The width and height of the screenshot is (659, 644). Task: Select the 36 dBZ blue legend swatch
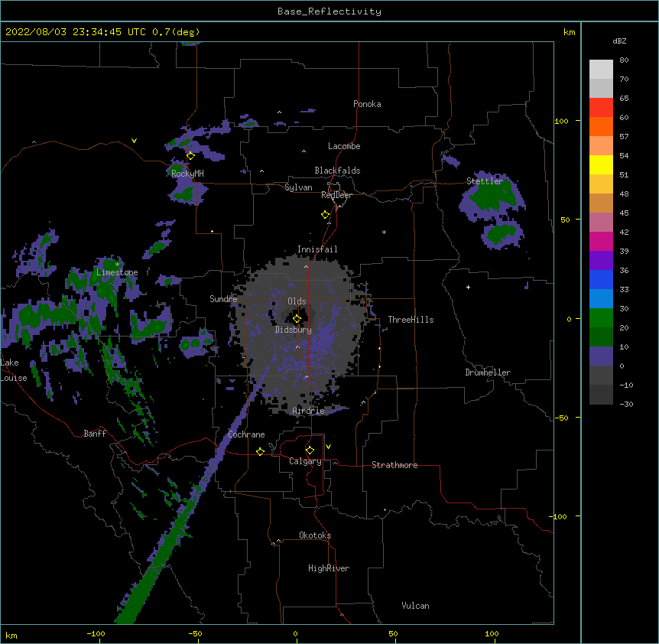click(601, 279)
